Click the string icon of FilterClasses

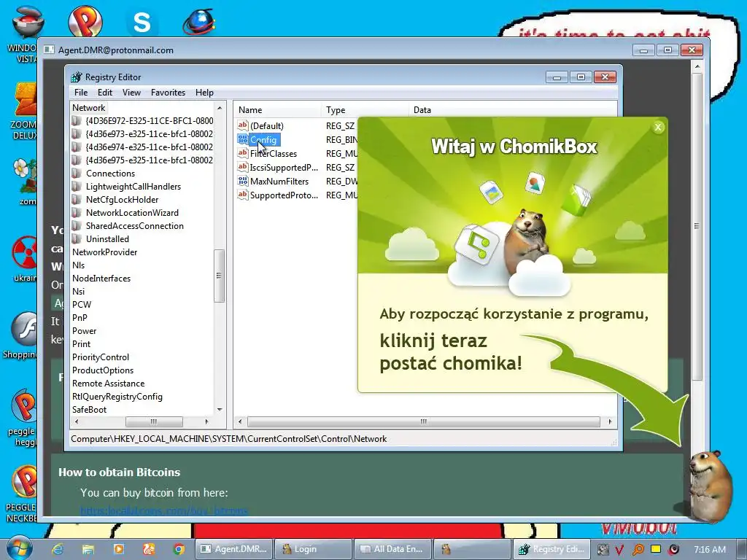[x=242, y=153]
